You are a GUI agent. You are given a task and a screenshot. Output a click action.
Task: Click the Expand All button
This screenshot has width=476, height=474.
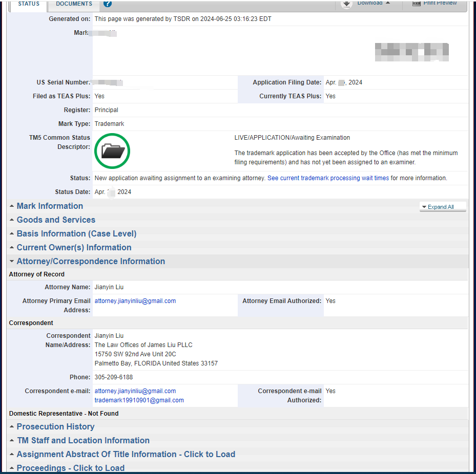pos(443,207)
